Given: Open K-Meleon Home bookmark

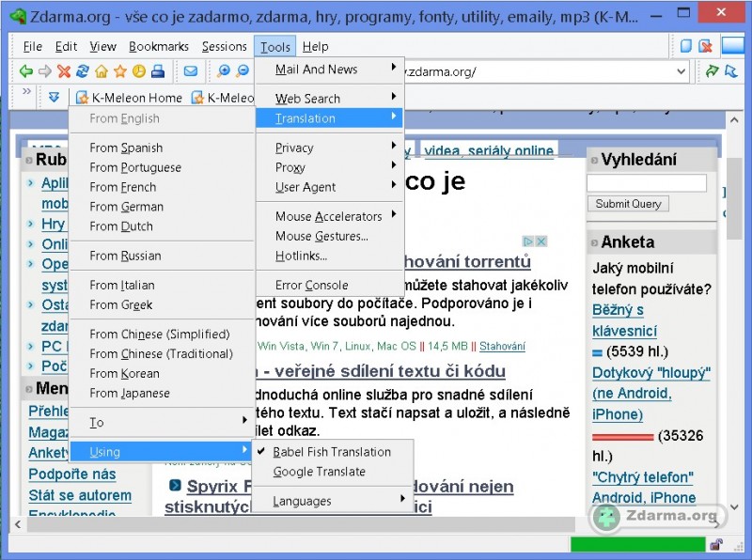Looking at the screenshot, I should click(x=130, y=98).
